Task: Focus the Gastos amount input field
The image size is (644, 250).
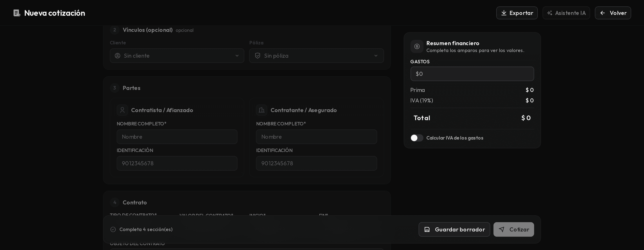Action: tap(472, 74)
